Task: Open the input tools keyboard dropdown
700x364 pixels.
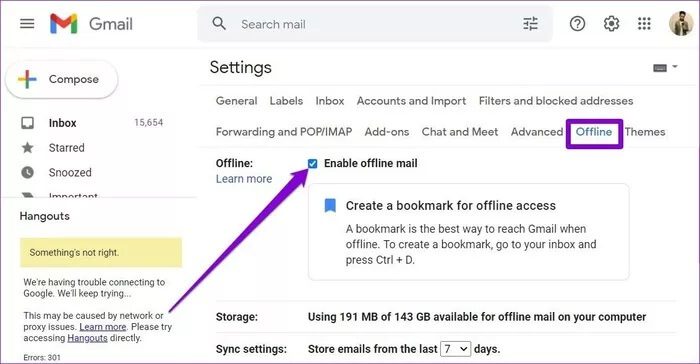Action: click(665, 67)
